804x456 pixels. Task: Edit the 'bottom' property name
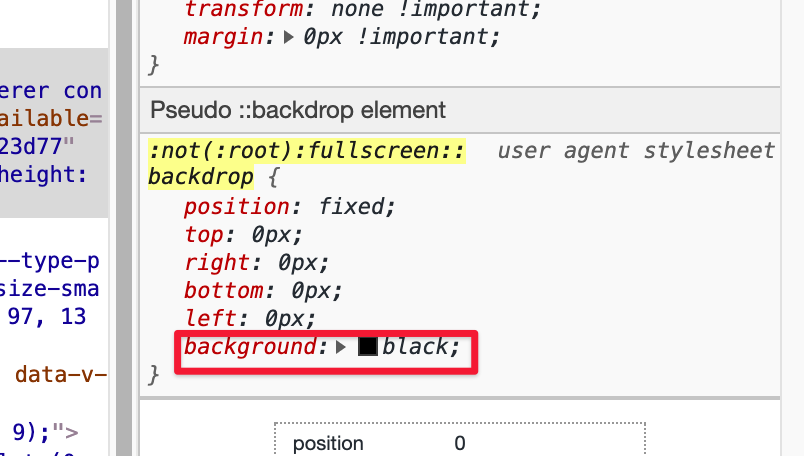tap(224, 291)
